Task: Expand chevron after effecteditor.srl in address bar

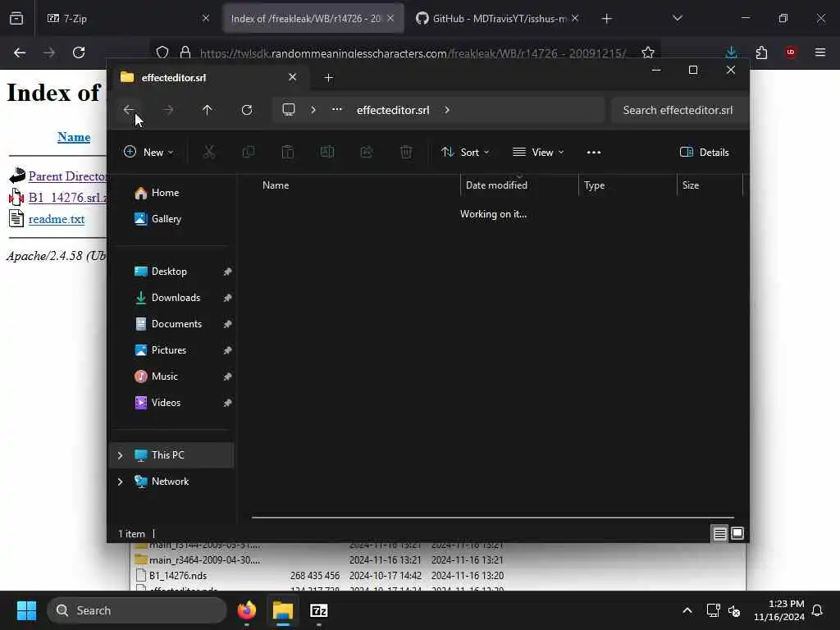Action: coord(447,110)
